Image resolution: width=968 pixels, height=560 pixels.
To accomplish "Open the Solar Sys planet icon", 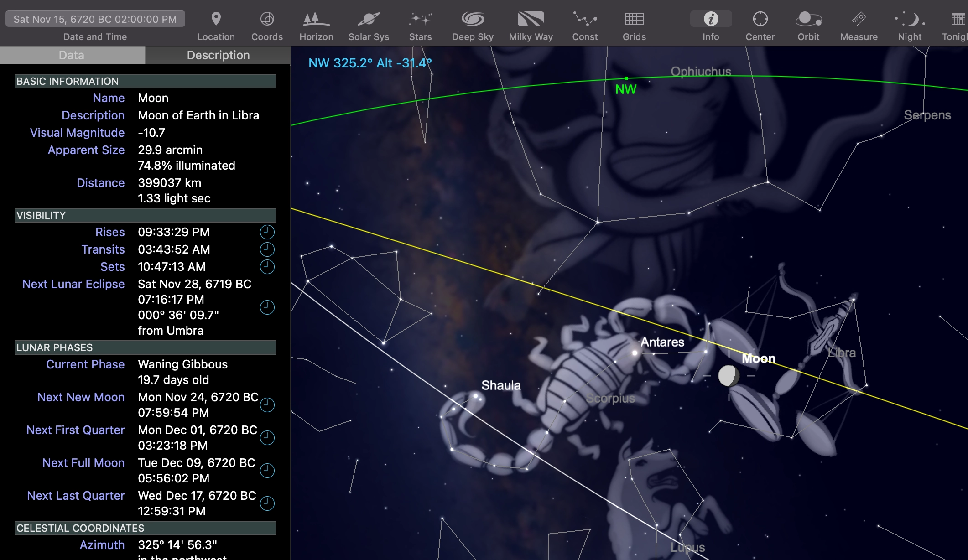I will pos(369,19).
